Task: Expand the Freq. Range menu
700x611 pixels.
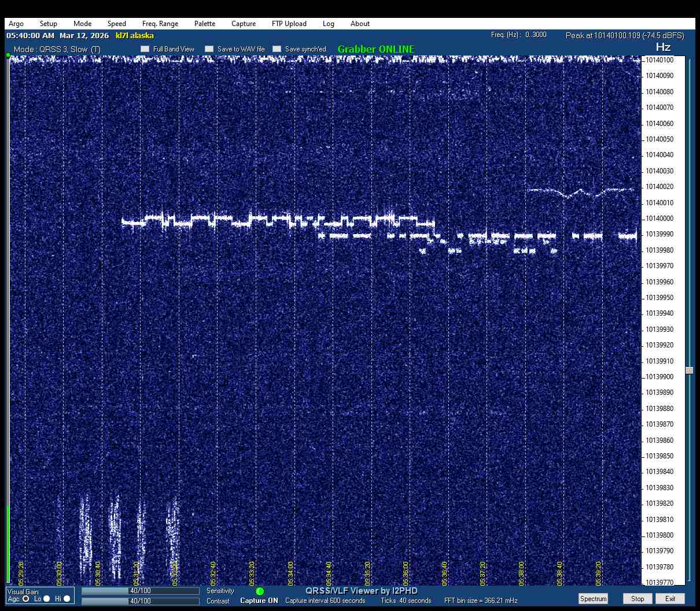Action: click(x=160, y=24)
